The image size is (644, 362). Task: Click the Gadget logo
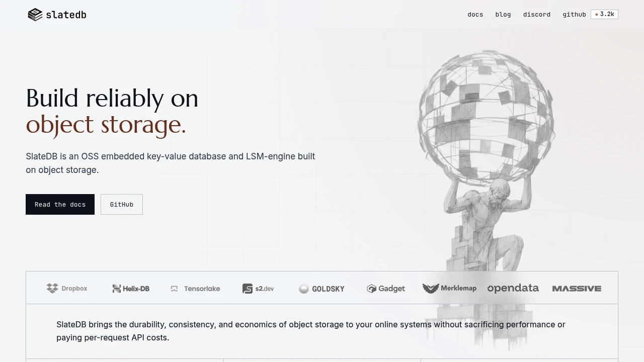(386, 289)
